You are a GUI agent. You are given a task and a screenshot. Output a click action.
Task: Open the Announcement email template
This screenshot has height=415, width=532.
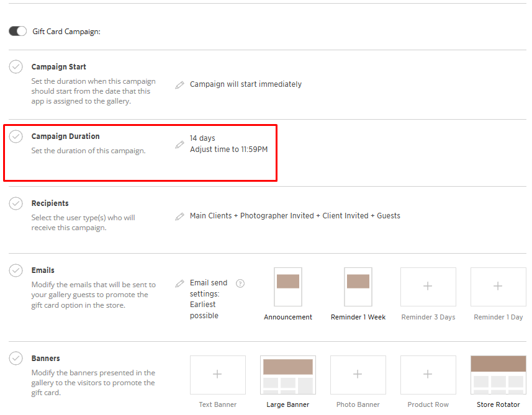(288, 287)
